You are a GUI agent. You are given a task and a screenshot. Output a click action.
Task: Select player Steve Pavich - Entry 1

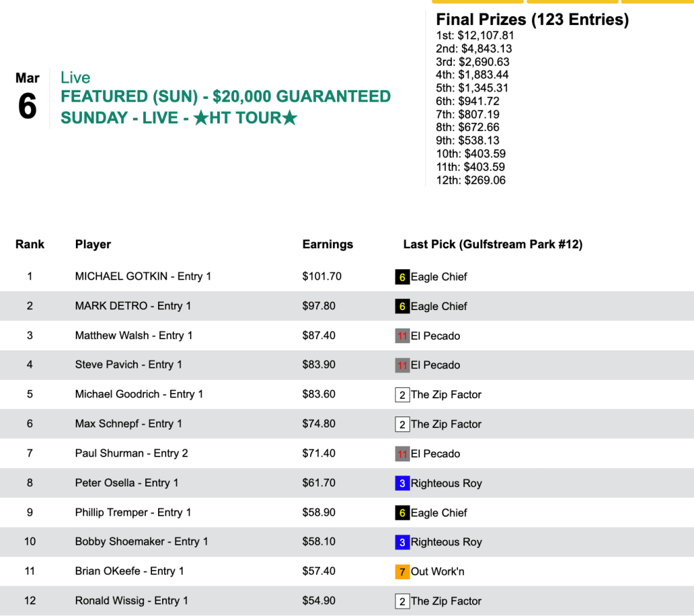click(x=128, y=365)
